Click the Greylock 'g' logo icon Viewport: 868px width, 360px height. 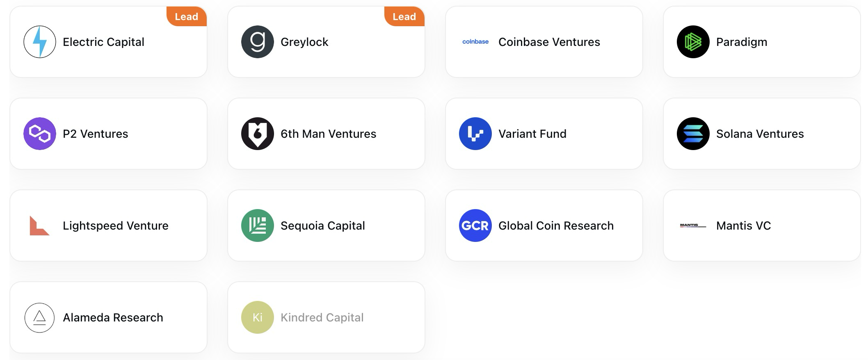point(258,42)
